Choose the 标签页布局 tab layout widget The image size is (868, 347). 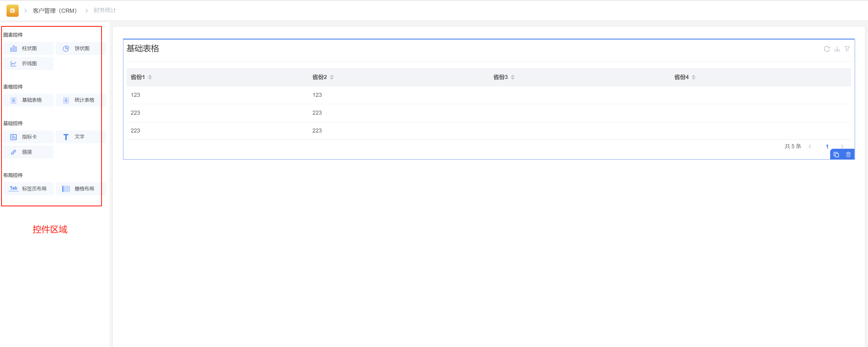coord(29,189)
